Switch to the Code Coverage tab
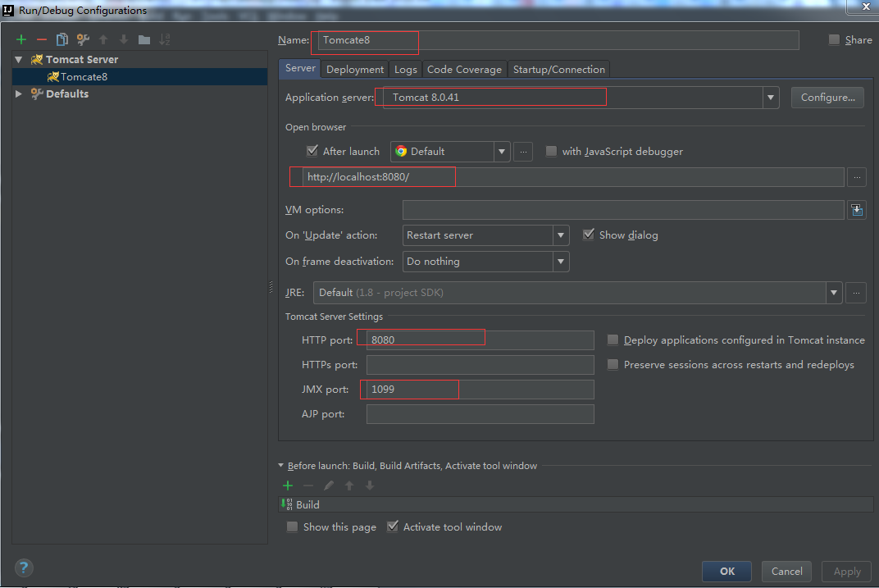This screenshot has width=879, height=588. 464,70
